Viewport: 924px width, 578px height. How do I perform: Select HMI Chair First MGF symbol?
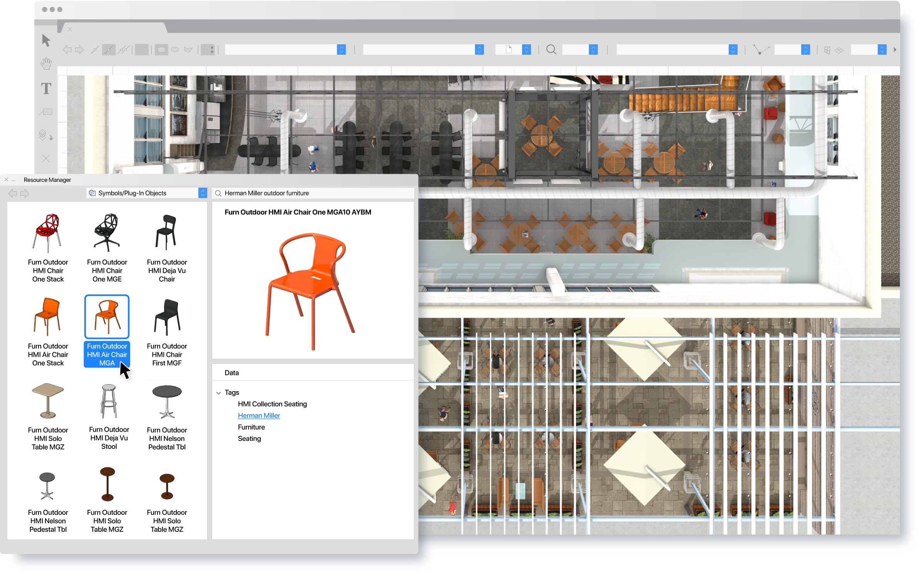point(167,331)
